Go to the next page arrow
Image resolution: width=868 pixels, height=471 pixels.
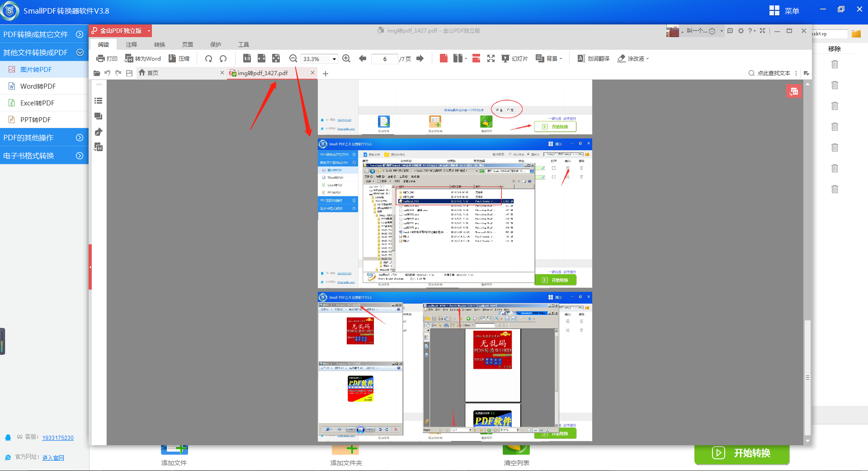(x=420, y=58)
